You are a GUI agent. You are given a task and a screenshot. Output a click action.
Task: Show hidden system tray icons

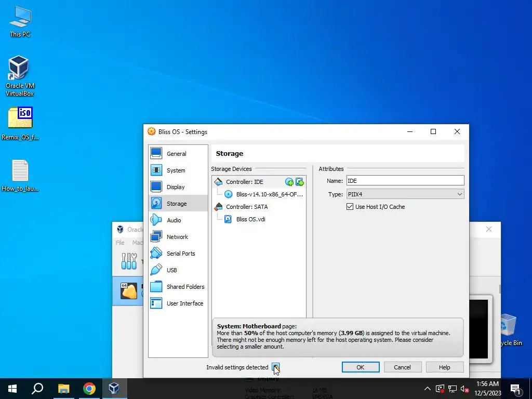(428, 389)
